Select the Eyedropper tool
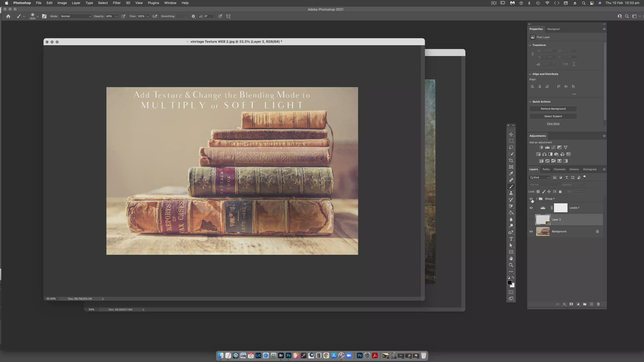 coord(511,174)
